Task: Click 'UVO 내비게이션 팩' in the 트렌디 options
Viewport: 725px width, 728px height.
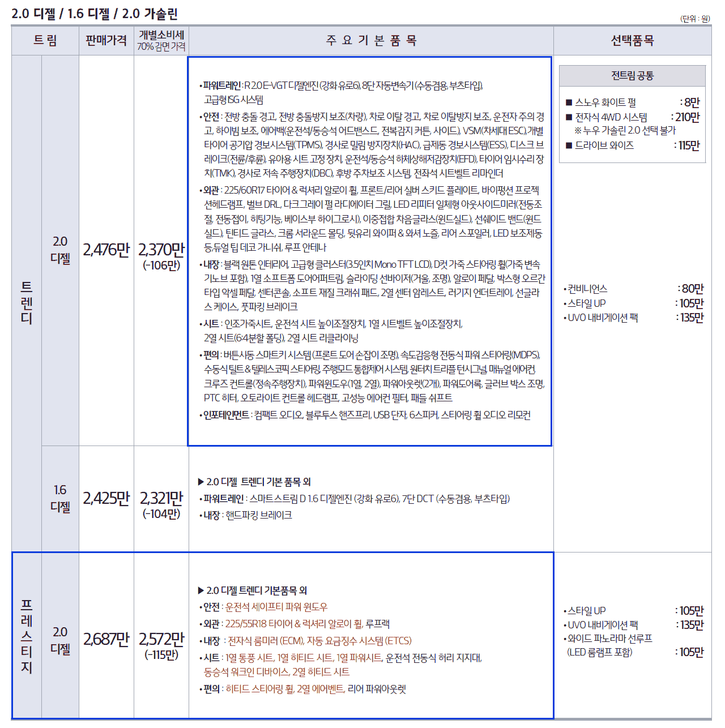Action: click(x=603, y=318)
